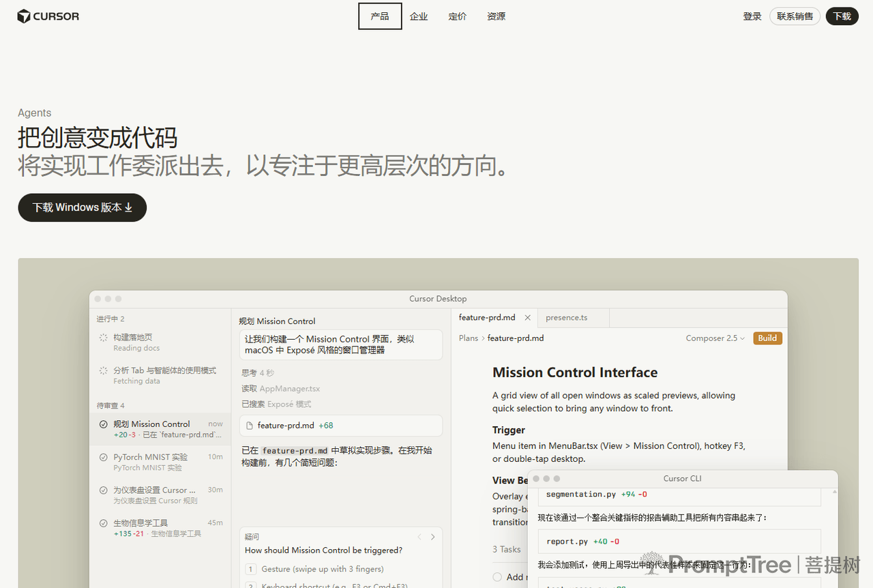The image size is (873, 588).
Task: Click the 把创意变成代码 headline
Action: (98, 138)
